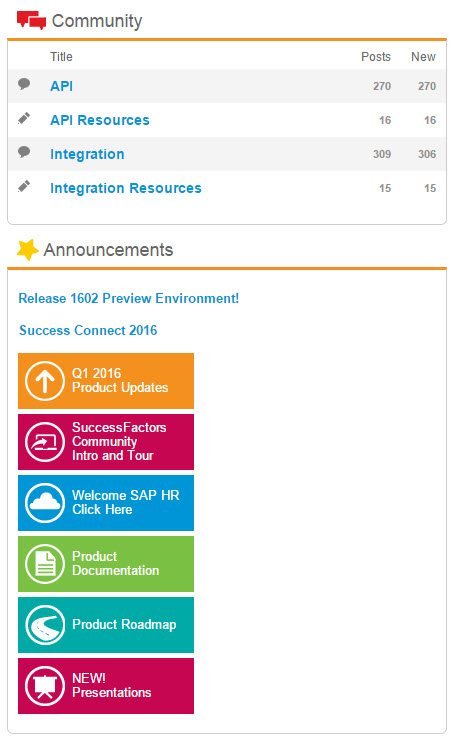This screenshot has width=475, height=736.
Task: Click the Posts count 270 for API
Action: pyautogui.click(x=382, y=86)
